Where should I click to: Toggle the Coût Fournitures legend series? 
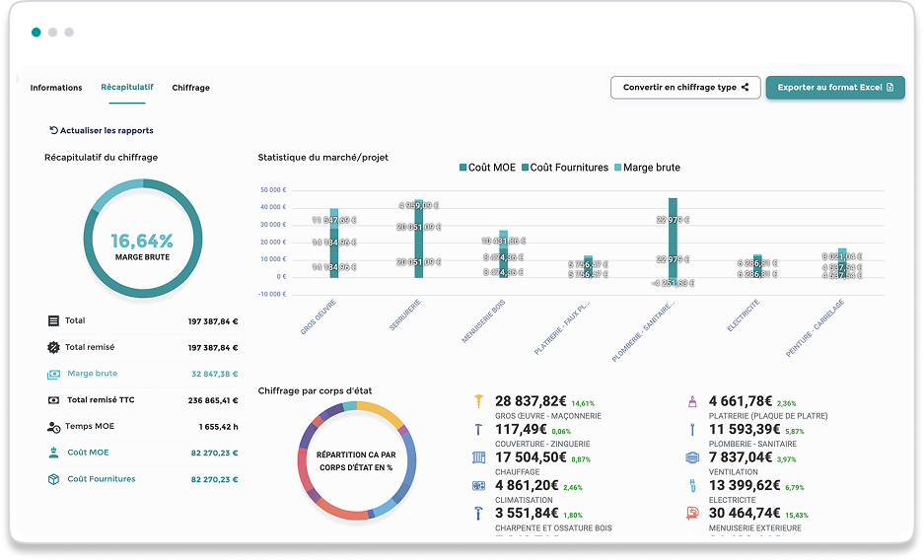[564, 168]
